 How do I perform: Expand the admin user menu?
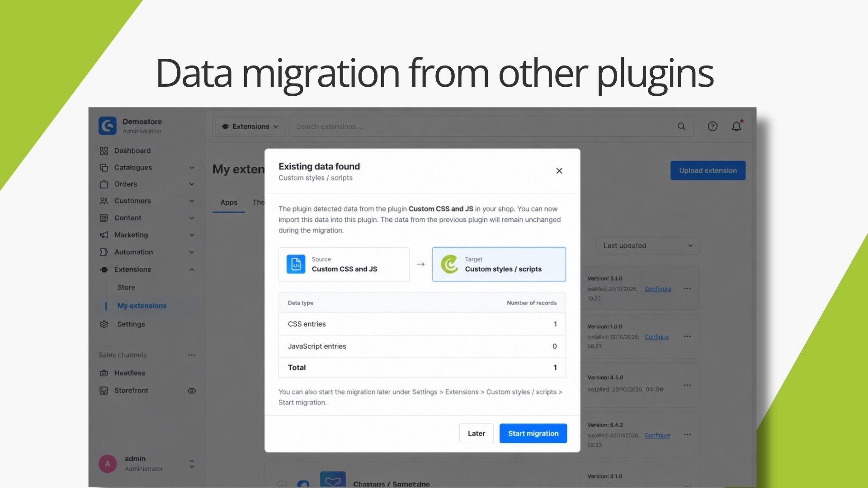pyautogui.click(x=192, y=464)
